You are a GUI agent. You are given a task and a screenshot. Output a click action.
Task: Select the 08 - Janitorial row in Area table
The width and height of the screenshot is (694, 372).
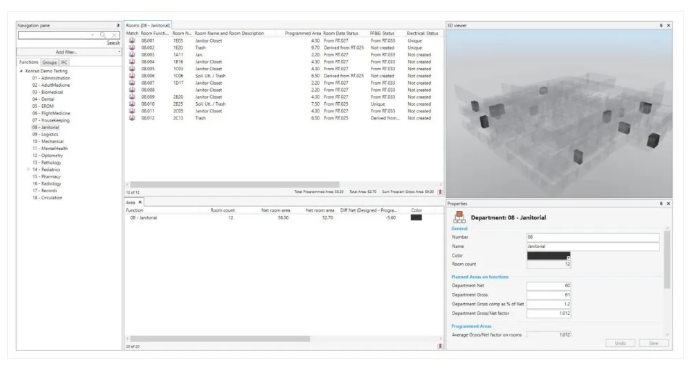coord(283,217)
